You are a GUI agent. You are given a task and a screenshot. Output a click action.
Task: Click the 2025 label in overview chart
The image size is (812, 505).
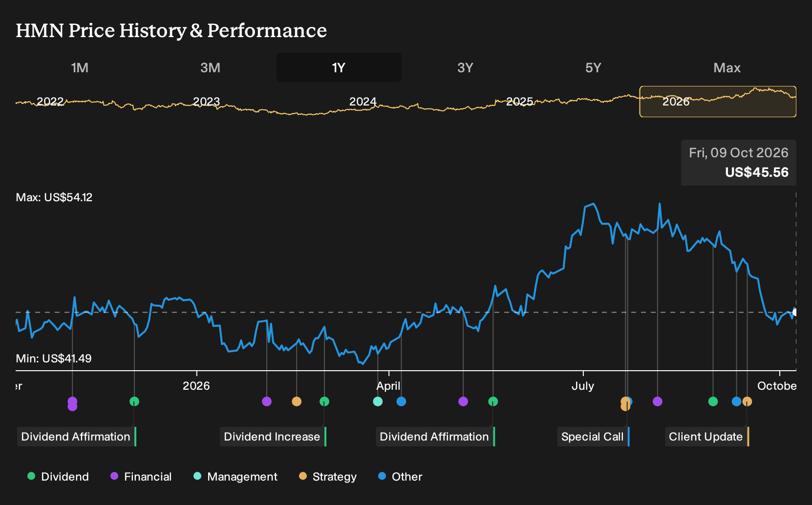tap(520, 102)
